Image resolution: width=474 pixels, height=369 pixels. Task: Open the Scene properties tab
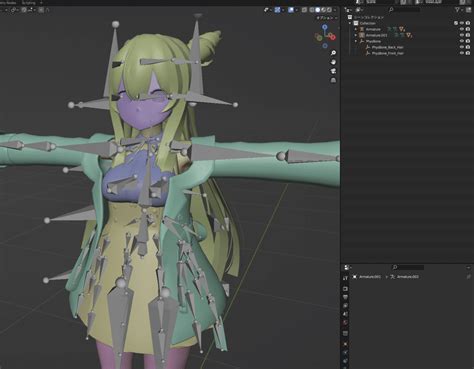(x=345, y=314)
